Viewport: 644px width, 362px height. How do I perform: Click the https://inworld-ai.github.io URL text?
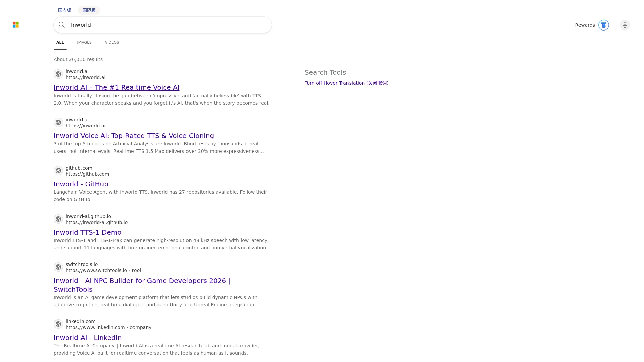97,222
